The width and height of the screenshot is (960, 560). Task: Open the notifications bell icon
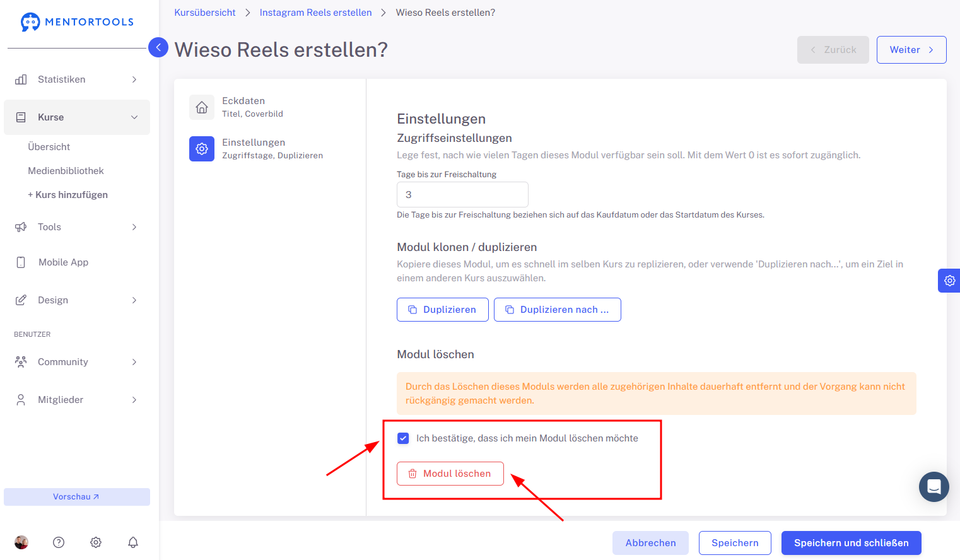click(x=133, y=542)
